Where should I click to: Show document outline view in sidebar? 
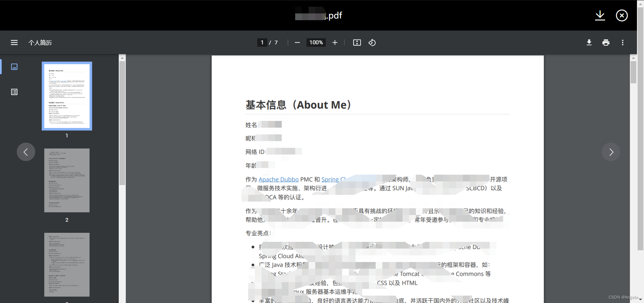pyautogui.click(x=14, y=92)
